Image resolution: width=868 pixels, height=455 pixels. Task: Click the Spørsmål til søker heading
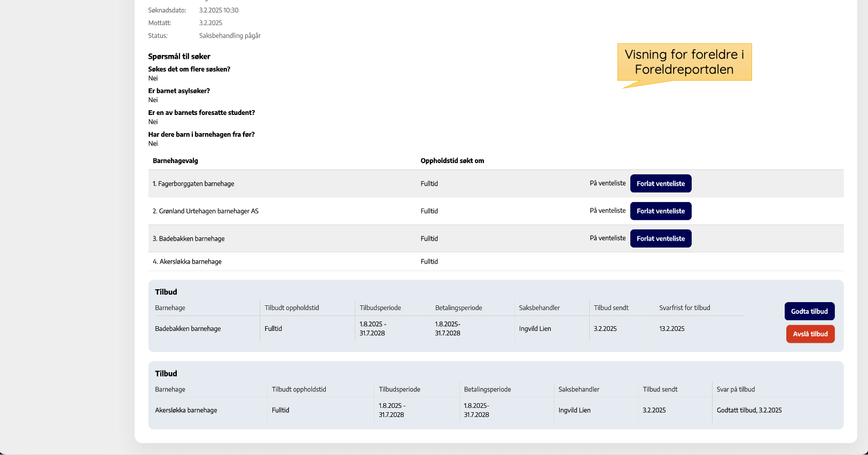[179, 57]
